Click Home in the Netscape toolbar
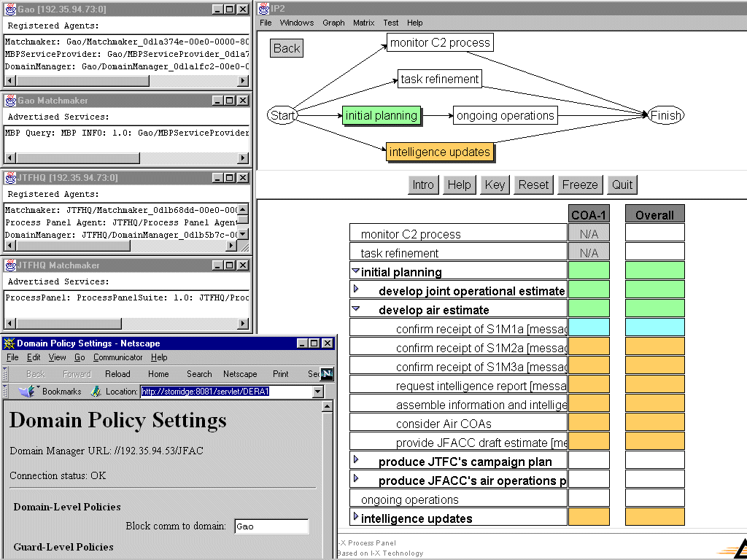This screenshot has width=747, height=560. pos(158,374)
